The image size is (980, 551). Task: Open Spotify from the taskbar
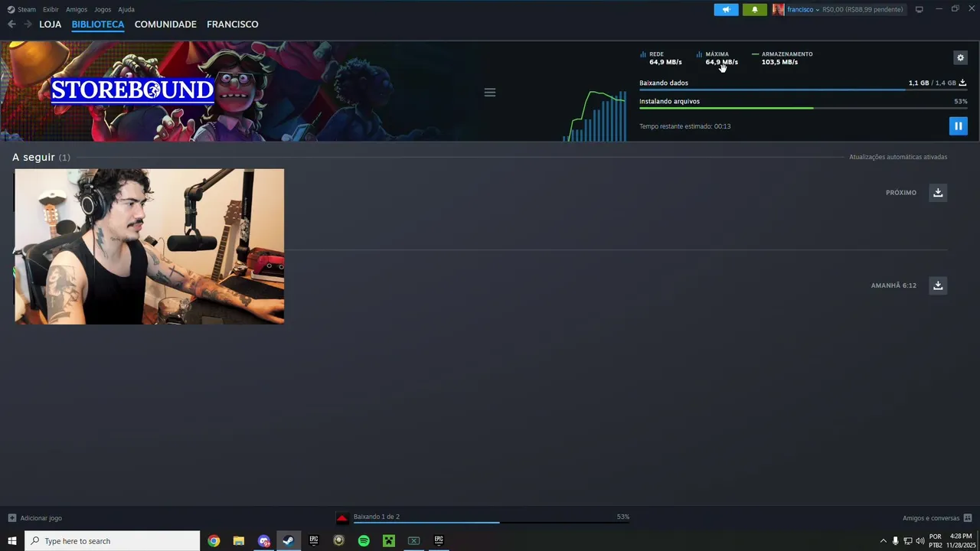point(364,541)
